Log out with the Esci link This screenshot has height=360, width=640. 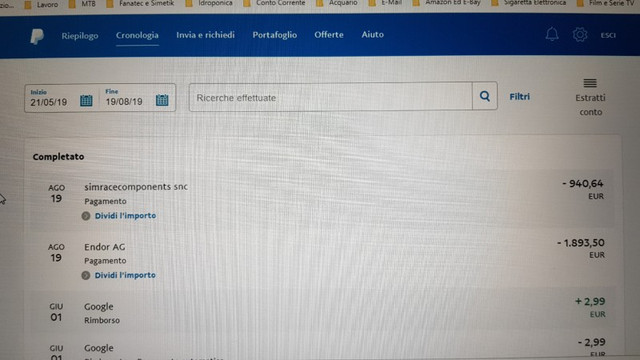coord(608,36)
